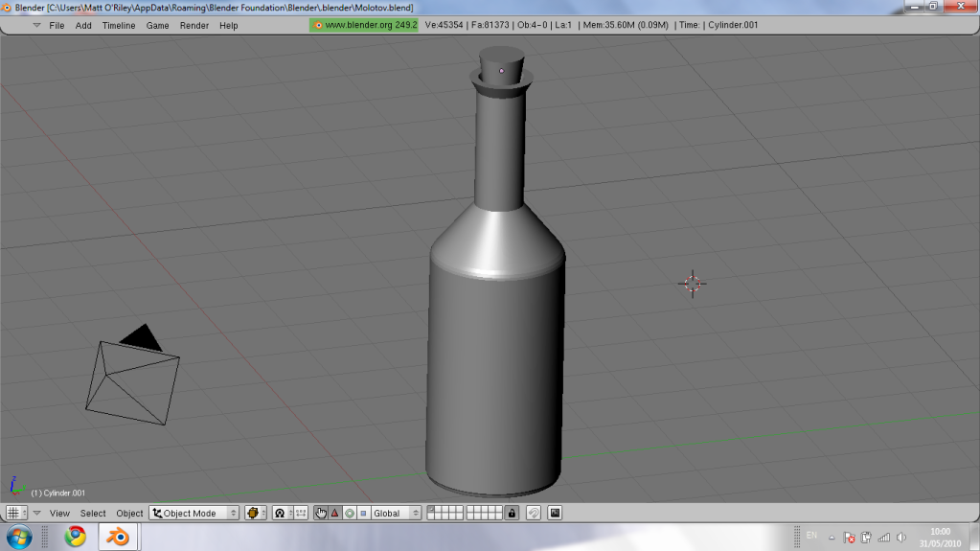980x551 pixels.
Task: Click the 3D cursor crosshair
Action: coord(693,284)
